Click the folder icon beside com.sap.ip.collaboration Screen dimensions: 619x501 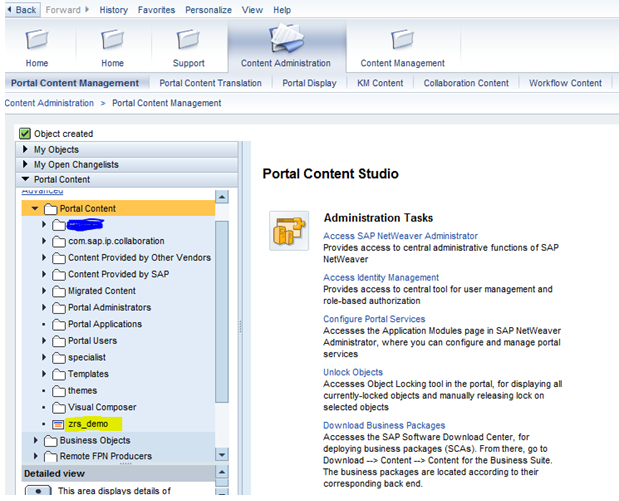pos(59,241)
